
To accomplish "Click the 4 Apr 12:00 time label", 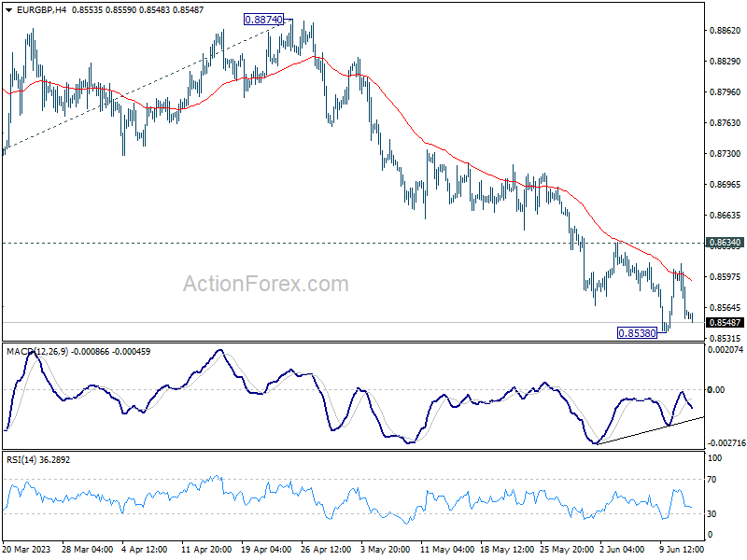I will coord(145,549).
